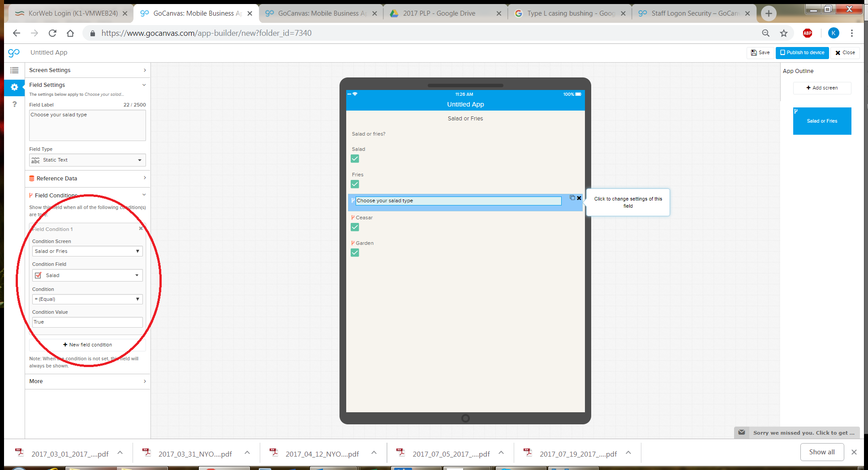Duplicate the selected field using copy icon
Image resolution: width=868 pixels, height=470 pixels.
click(572, 198)
